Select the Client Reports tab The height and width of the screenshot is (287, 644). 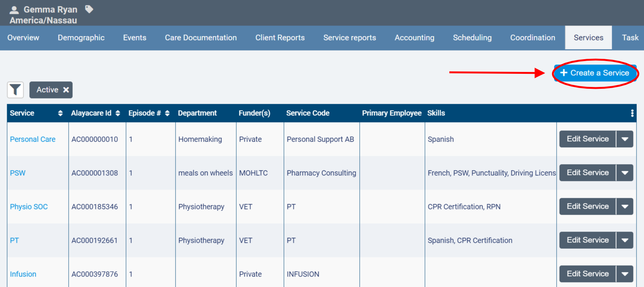(280, 38)
